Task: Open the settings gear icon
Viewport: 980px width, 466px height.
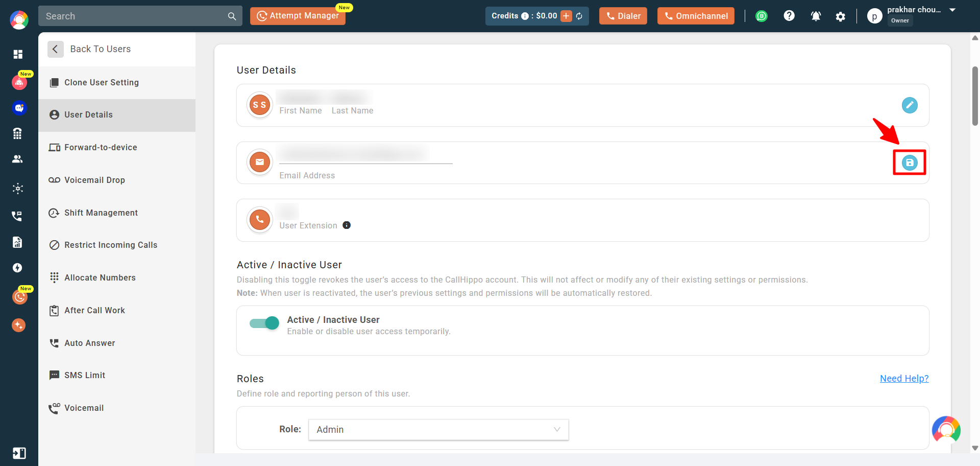Action: tap(841, 17)
